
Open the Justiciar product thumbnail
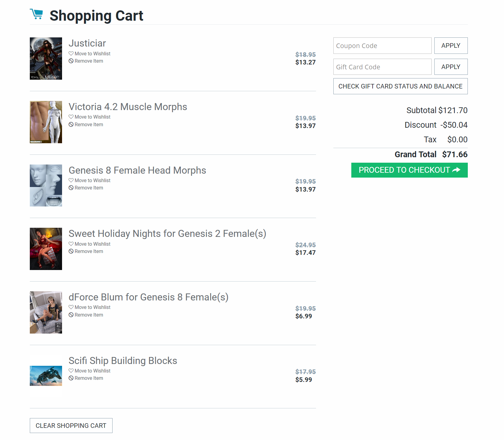pos(46,58)
